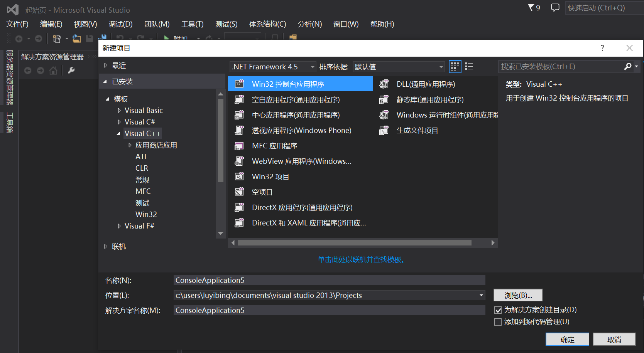Expand the 应用商店应用 tree node
Screen dimensions: 644x353
pyautogui.click(x=130, y=145)
